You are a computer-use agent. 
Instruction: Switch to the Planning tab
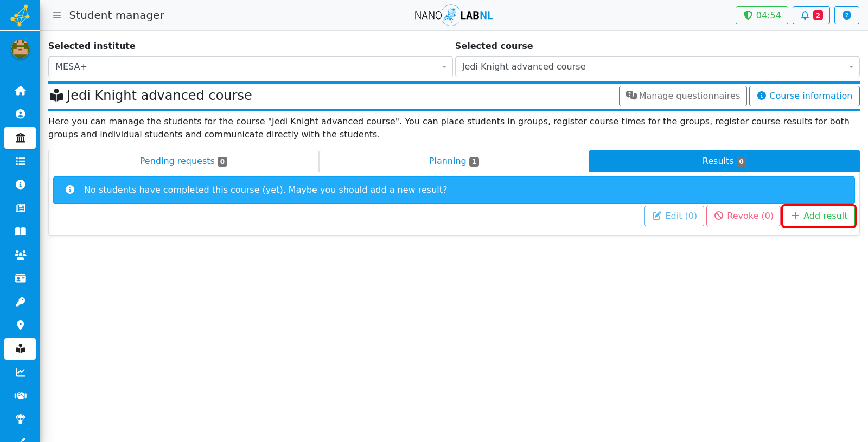click(454, 161)
